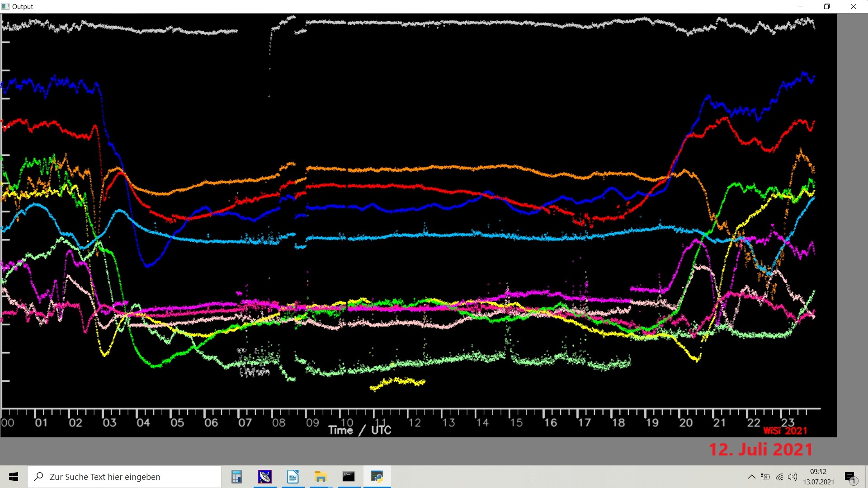Viewport: 868px width, 488px height.
Task: Click the '01' hour axis label
Action: pyautogui.click(x=41, y=423)
